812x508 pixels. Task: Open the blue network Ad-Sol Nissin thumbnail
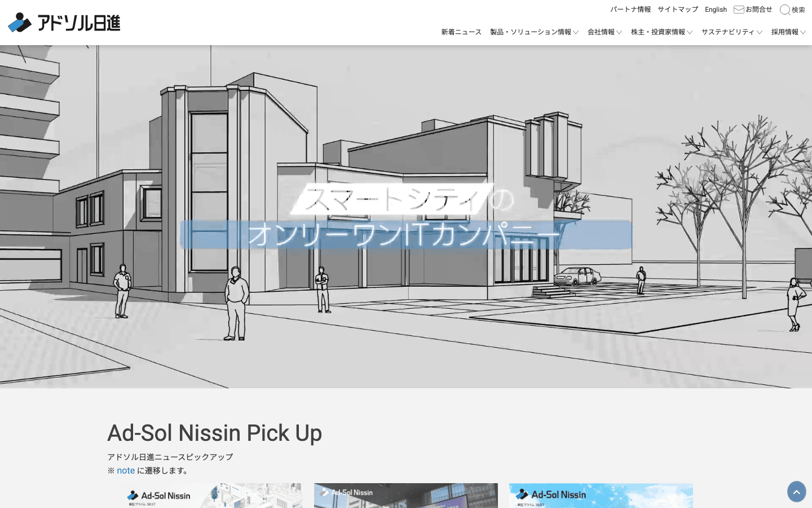click(601, 496)
